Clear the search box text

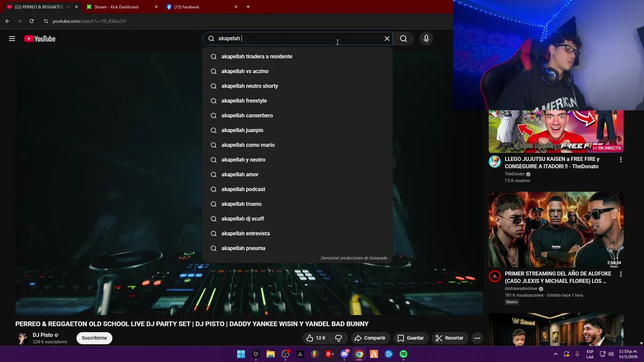[x=387, y=39]
